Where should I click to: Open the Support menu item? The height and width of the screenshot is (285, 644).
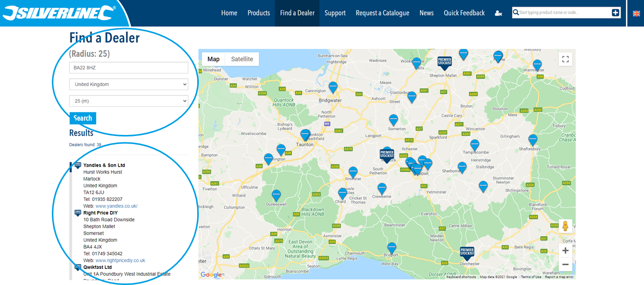coord(335,13)
